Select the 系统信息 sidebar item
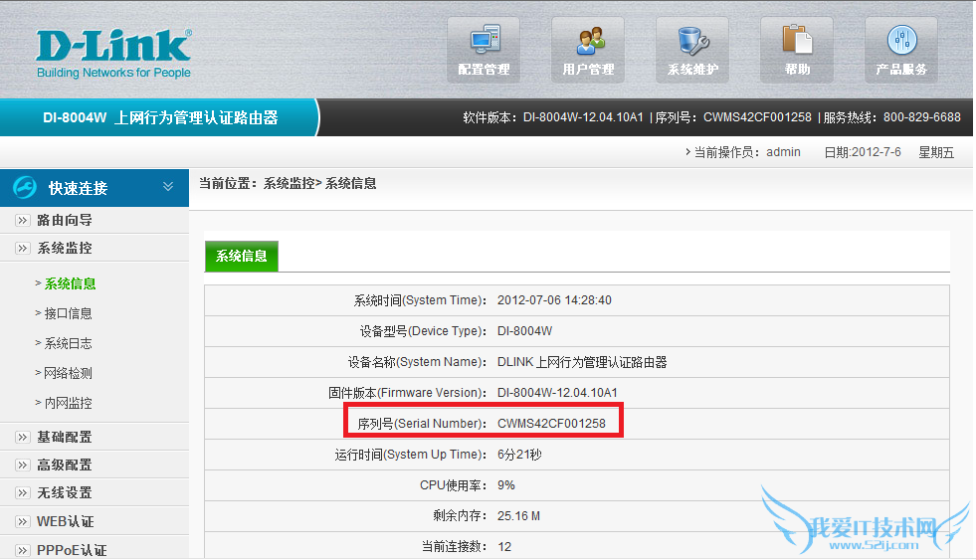976x560 pixels. (x=70, y=283)
